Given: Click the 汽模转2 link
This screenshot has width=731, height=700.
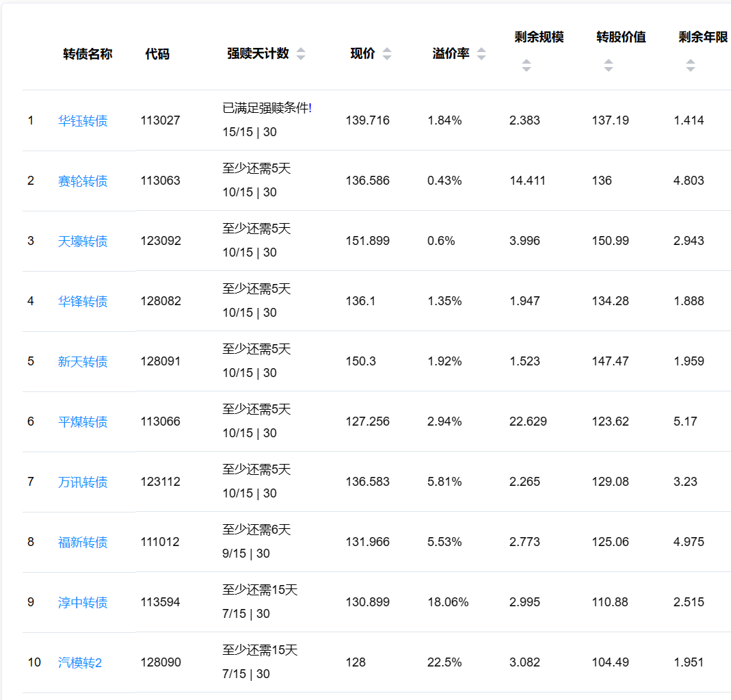Looking at the screenshot, I should tap(80, 663).
